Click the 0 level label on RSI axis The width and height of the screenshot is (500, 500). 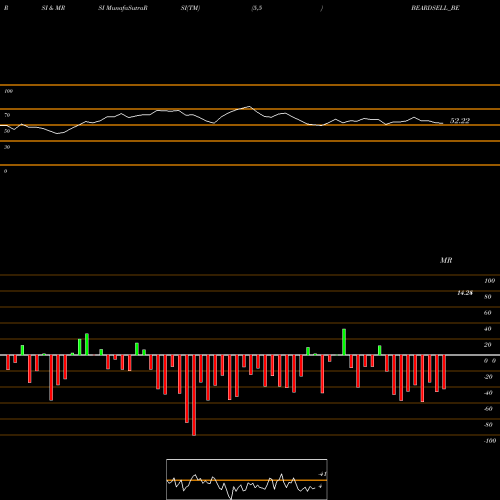pos(5,171)
